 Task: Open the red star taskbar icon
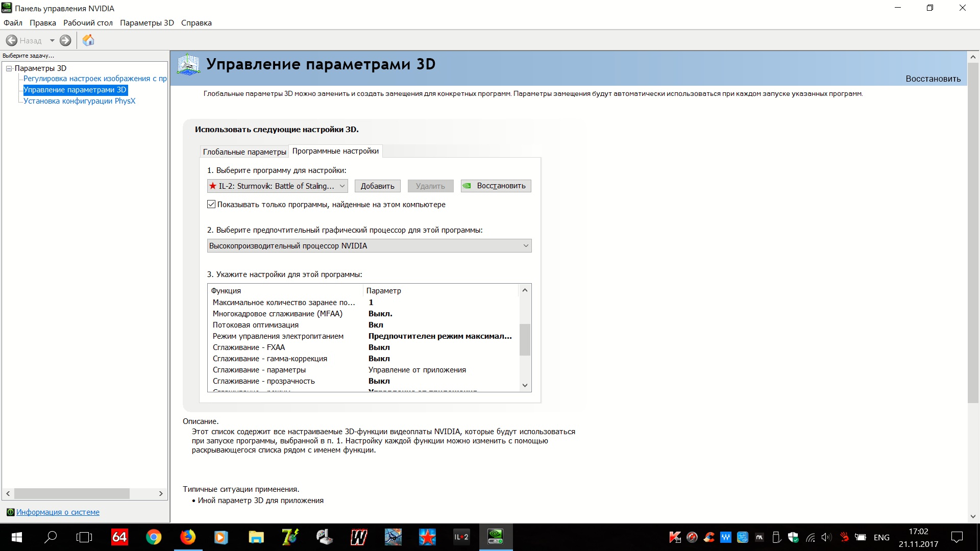427,537
